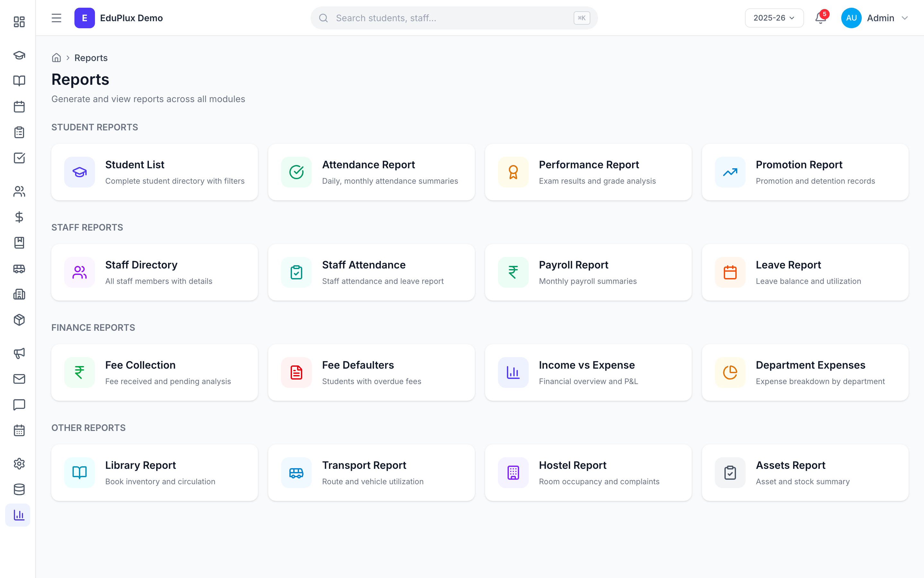Open the dashboard grid icon in sidebar

(x=19, y=22)
